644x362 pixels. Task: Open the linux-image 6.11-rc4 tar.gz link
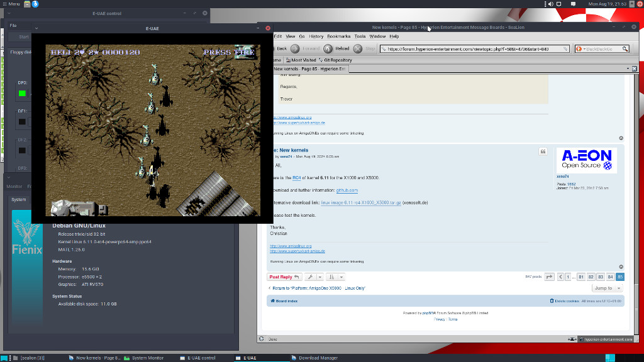361,203
